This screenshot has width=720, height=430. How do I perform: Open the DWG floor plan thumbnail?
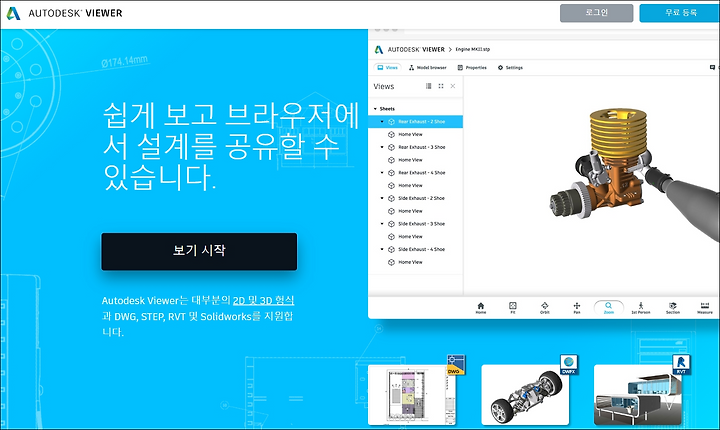click(x=412, y=395)
